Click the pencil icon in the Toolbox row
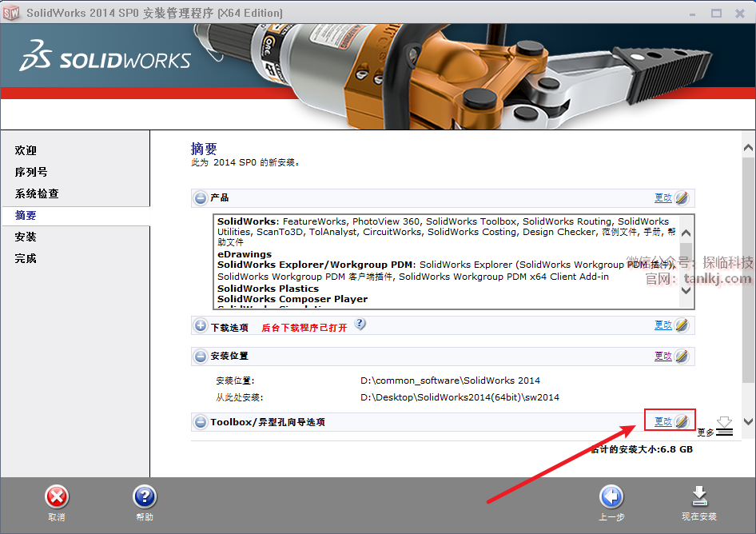The image size is (756, 534). (x=682, y=421)
